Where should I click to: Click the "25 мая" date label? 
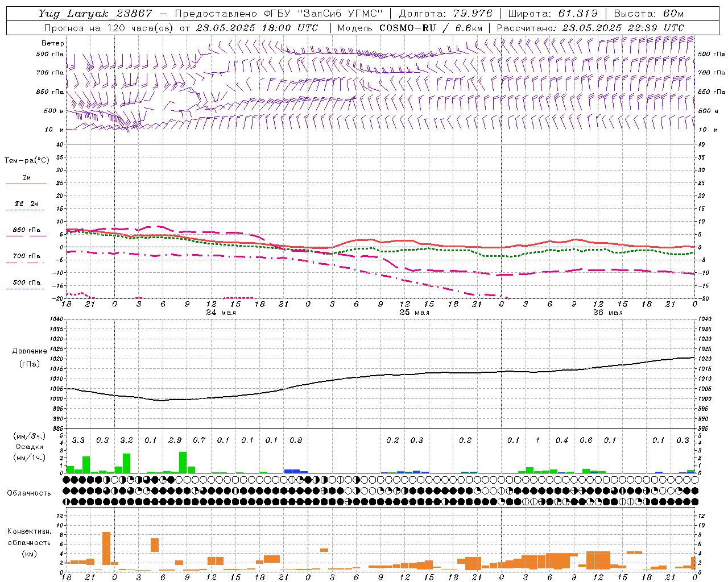[414, 313]
